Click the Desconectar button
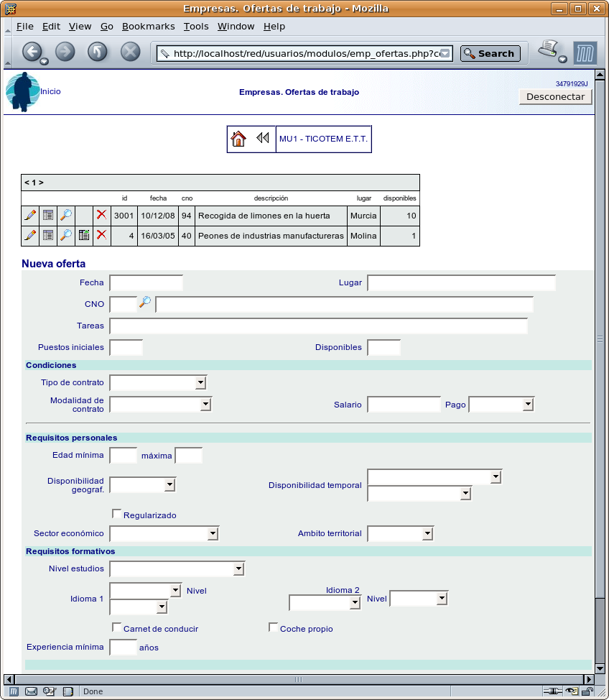This screenshot has width=609, height=700. coord(555,97)
